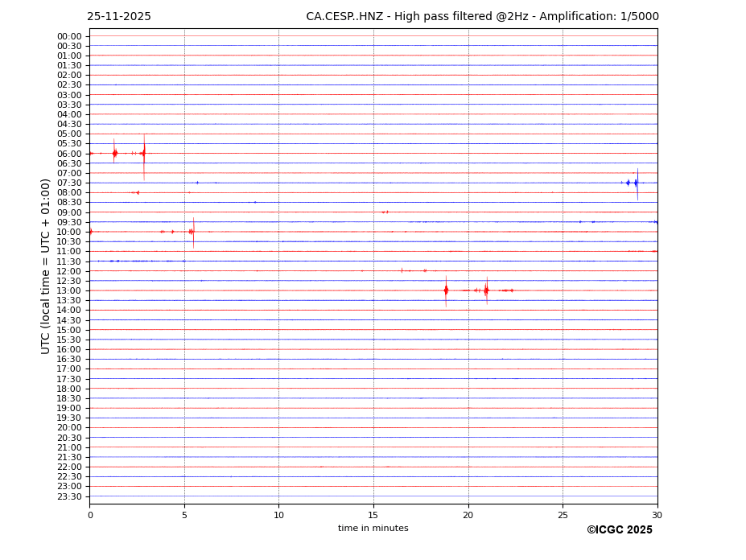746x560 pixels.
Task: Select the blue spike on the 07:30 trace
Action: click(637, 183)
